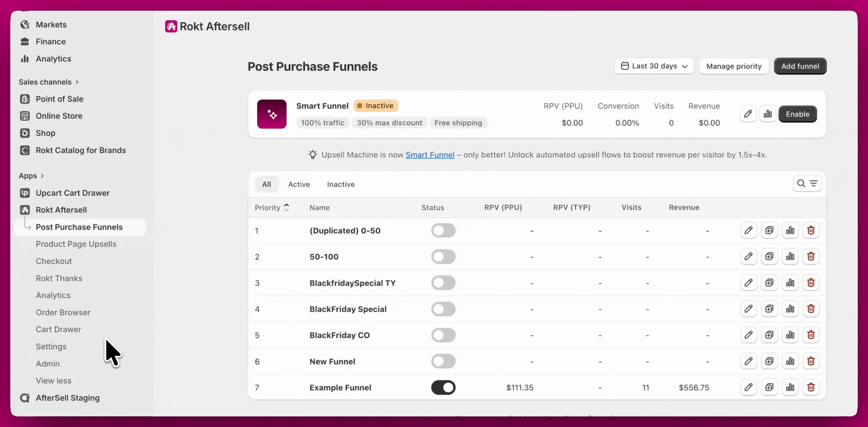Open Upcart Cart Drawer app
Image resolution: width=868 pixels, height=427 pixels.
(72, 193)
